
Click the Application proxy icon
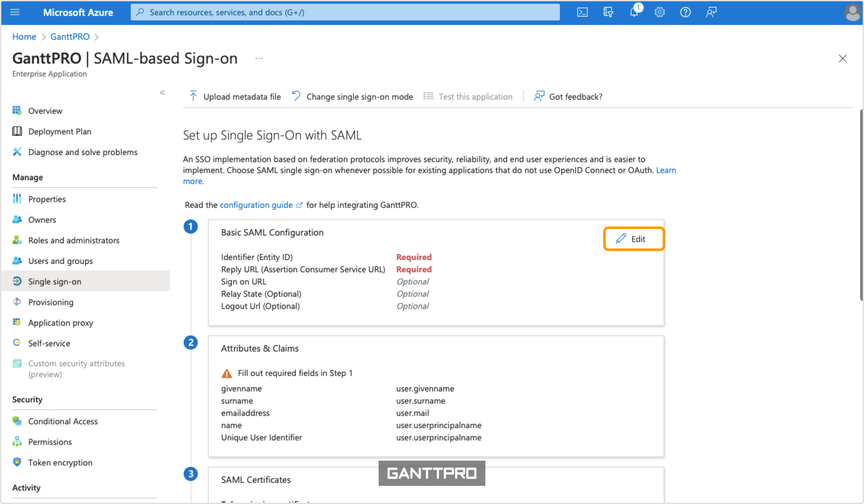click(x=17, y=322)
